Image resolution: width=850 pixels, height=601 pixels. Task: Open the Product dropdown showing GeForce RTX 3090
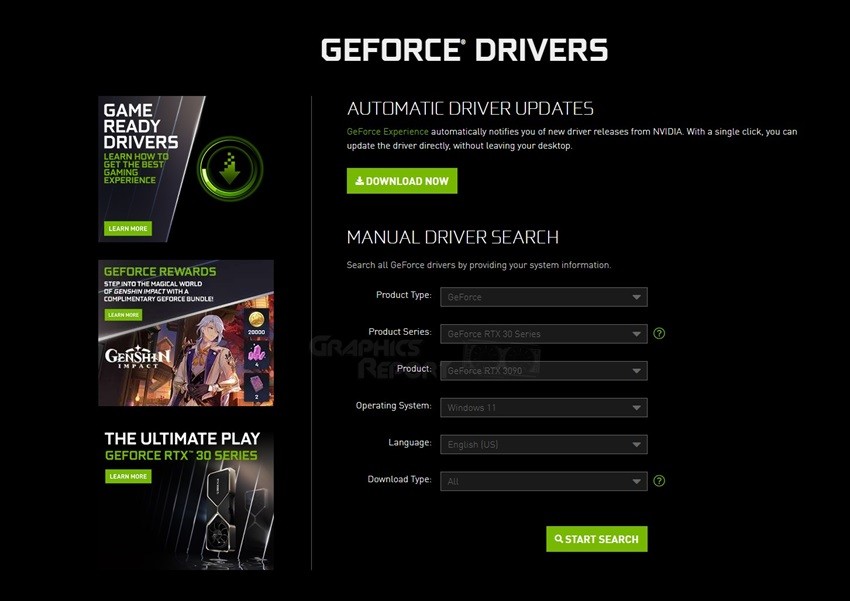point(544,371)
